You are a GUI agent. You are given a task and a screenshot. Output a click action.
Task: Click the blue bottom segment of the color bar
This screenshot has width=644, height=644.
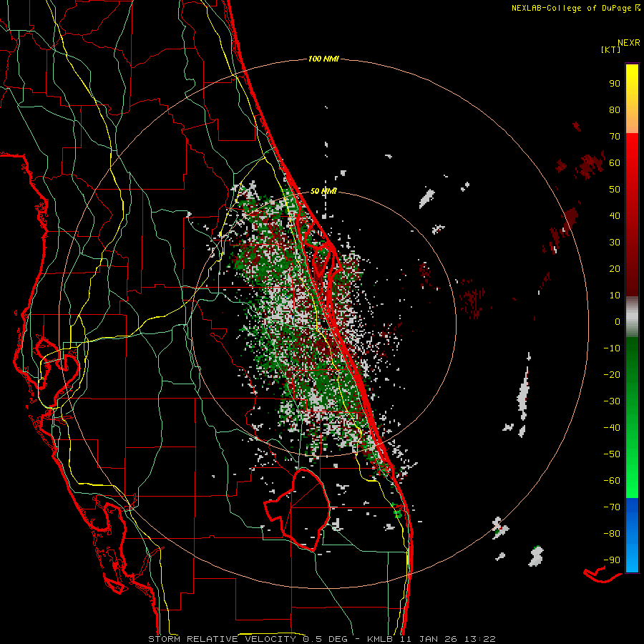[x=632, y=535]
